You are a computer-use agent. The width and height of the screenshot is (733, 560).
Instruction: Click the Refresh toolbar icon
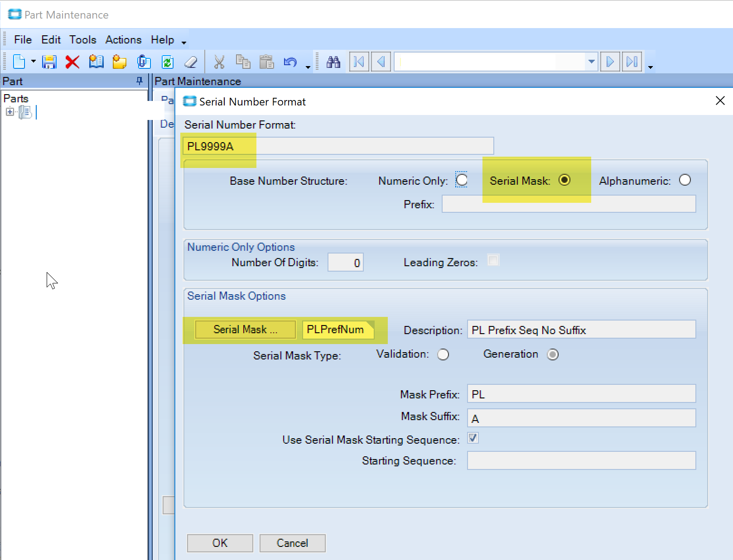click(x=168, y=62)
